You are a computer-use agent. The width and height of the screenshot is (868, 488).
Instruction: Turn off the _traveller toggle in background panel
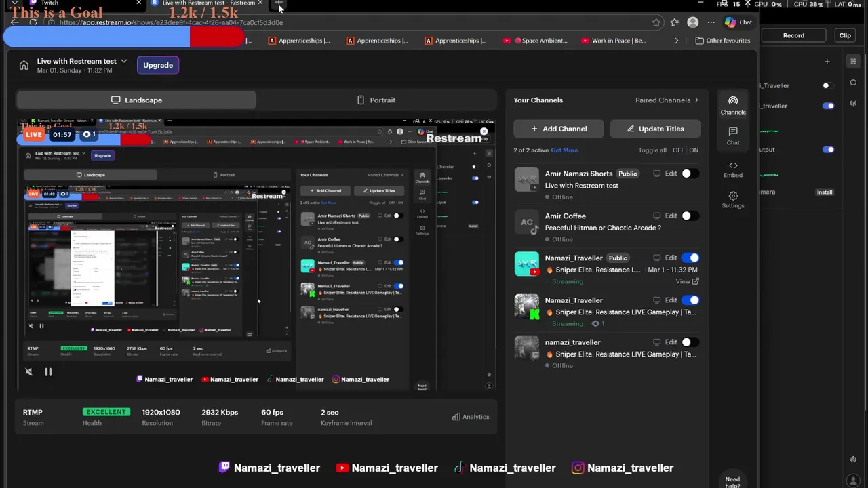click(x=828, y=106)
